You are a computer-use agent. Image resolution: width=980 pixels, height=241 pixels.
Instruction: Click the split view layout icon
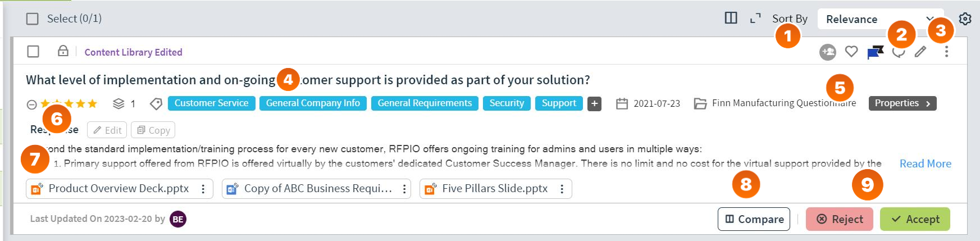tap(731, 18)
